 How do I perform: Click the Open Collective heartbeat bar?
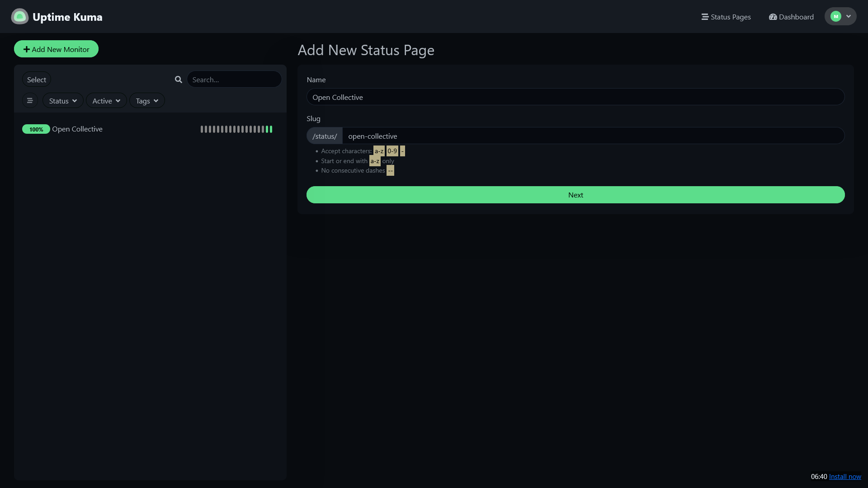click(236, 129)
